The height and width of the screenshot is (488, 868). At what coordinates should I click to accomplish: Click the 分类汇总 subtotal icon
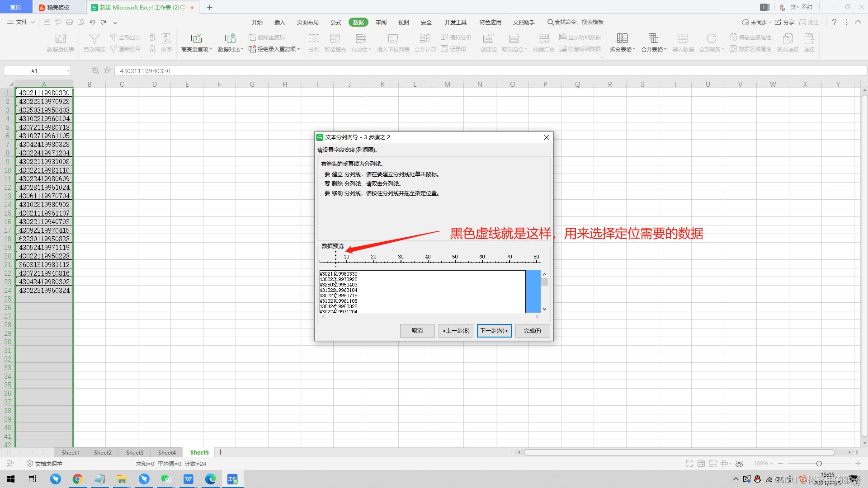click(544, 43)
